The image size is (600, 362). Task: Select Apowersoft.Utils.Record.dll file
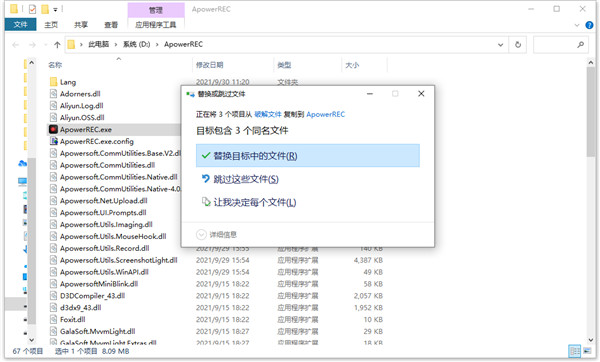[x=104, y=248]
